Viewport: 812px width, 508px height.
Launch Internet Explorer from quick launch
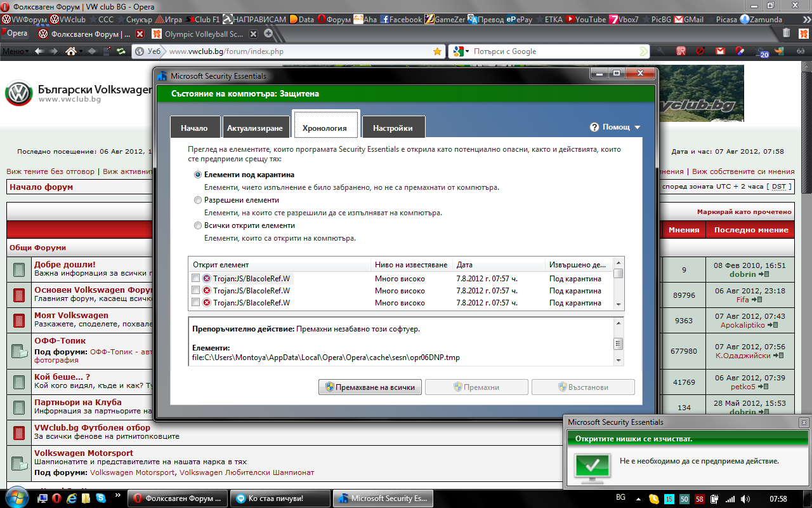[71, 498]
